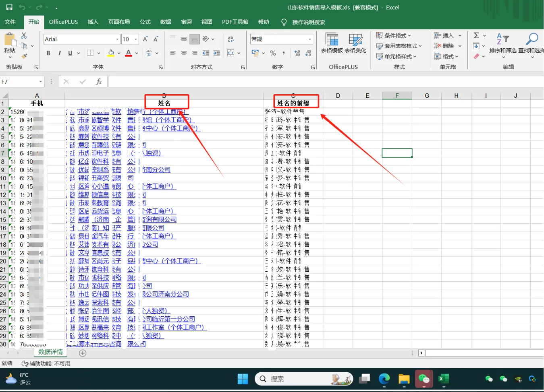
Task: Toggle Bold formatting
Action: [48, 53]
